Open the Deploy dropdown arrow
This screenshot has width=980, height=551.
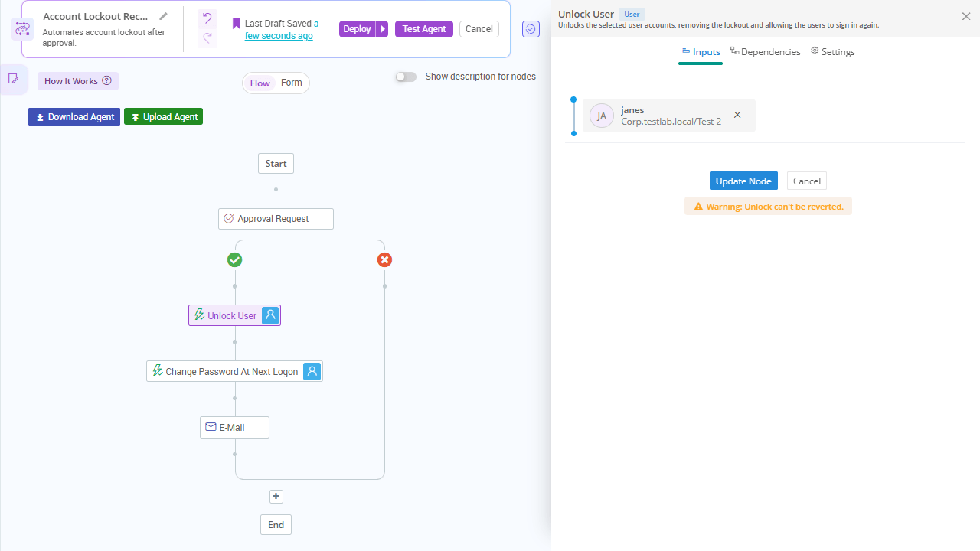click(x=383, y=29)
